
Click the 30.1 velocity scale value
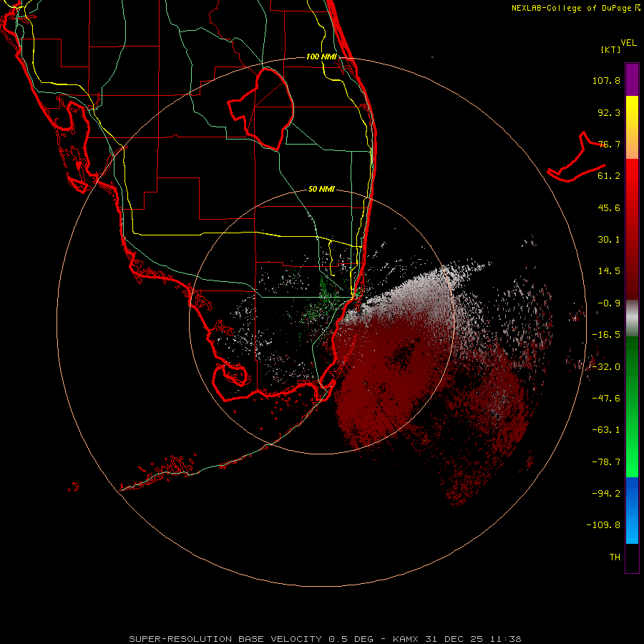point(609,240)
